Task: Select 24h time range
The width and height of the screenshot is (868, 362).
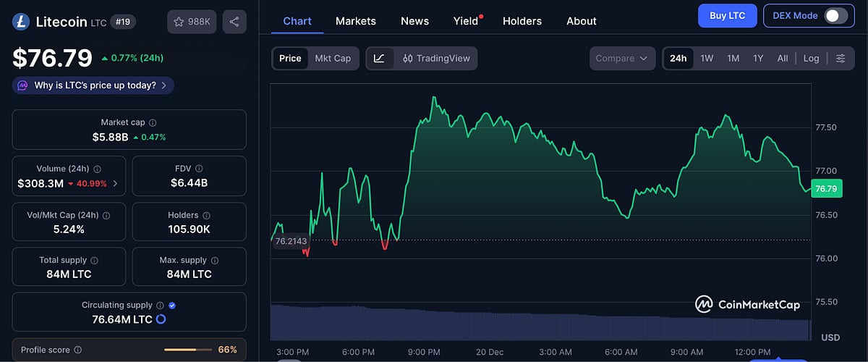Action: tap(678, 58)
